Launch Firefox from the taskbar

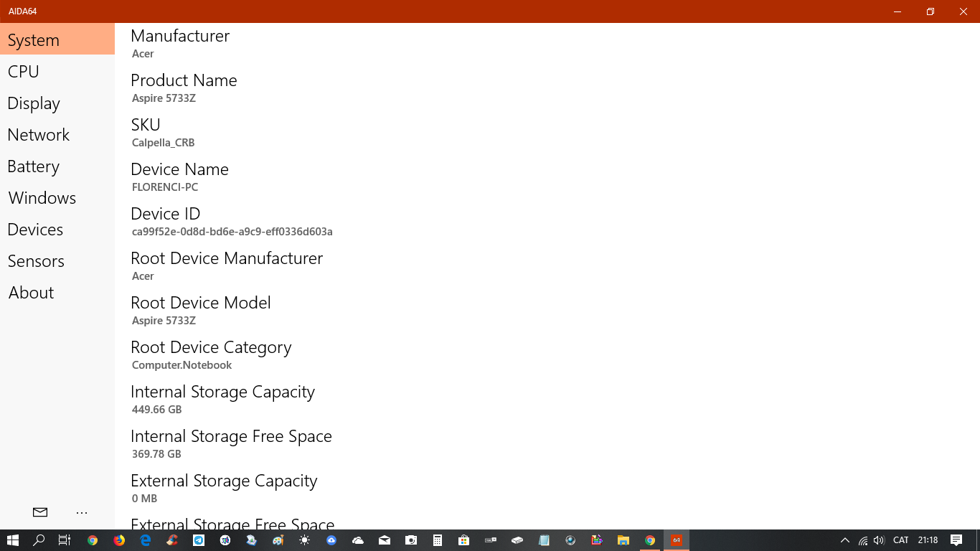tap(119, 540)
